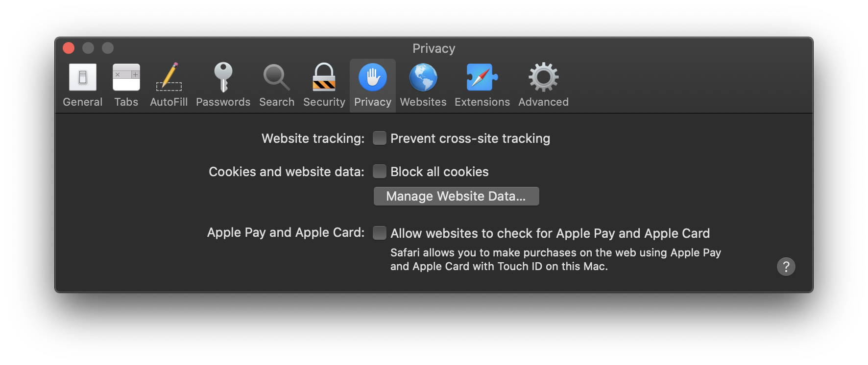The image size is (868, 365).
Task: Open the Extensions puzzle icon
Action: pos(482,77)
